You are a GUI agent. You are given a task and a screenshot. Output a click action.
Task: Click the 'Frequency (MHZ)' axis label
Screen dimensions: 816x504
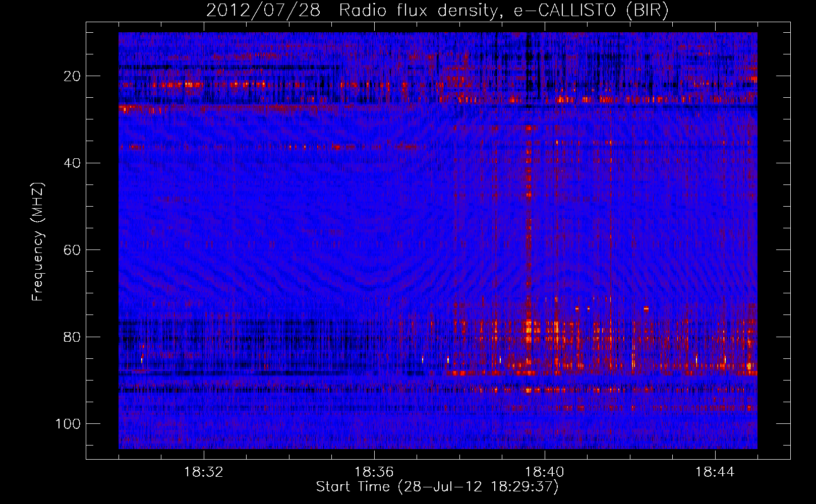pos(38,241)
